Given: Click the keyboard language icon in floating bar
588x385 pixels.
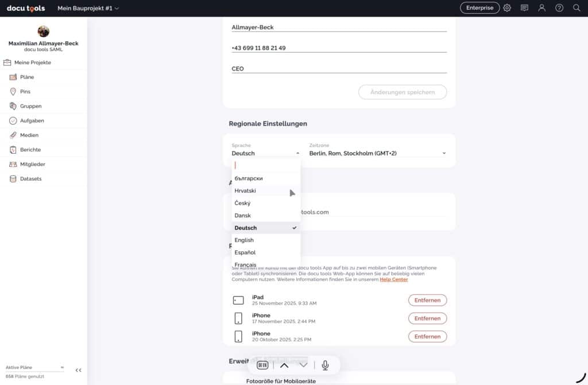Looking at the screenshot, I should 262,365.
